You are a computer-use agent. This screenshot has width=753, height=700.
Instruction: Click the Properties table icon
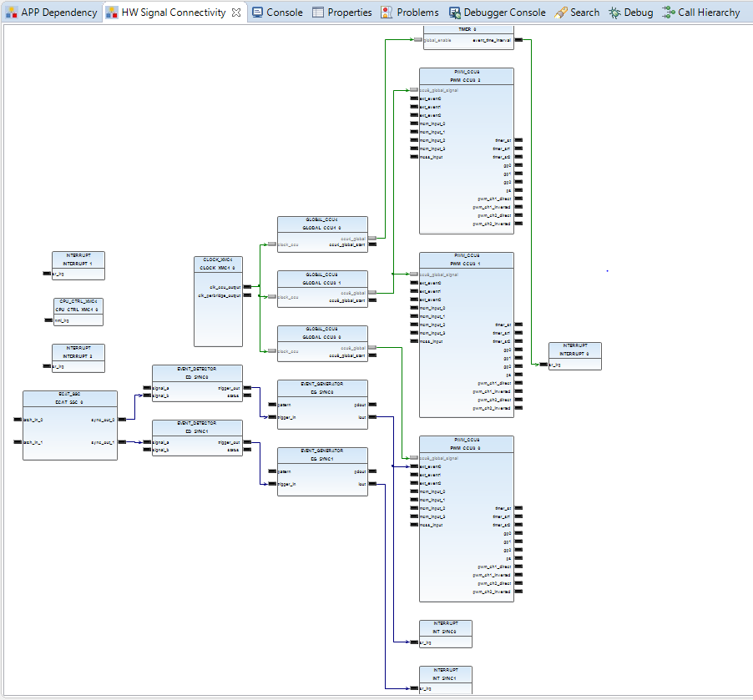(x=318, y=13)
